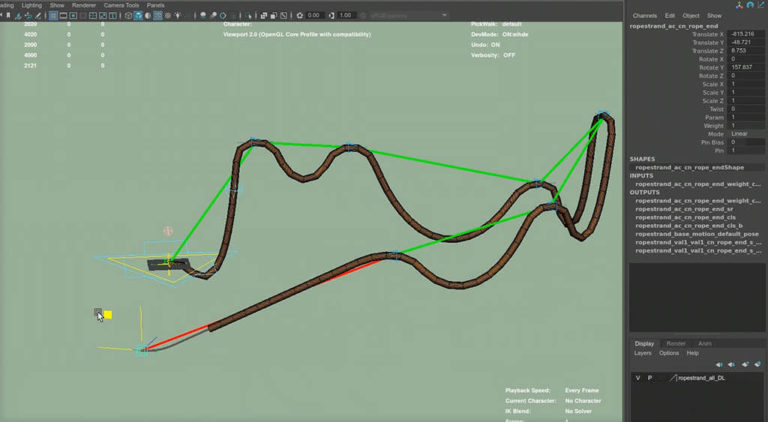Screen dimensions: 768x422
Task: Select ropestrand_ac_cn_rope_end_cls_b output
Action: 689,226
